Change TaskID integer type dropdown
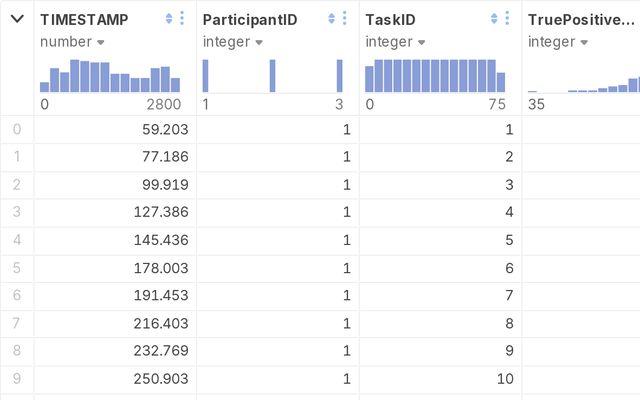Viewport: 640px width, 400px height. [396, 42]
